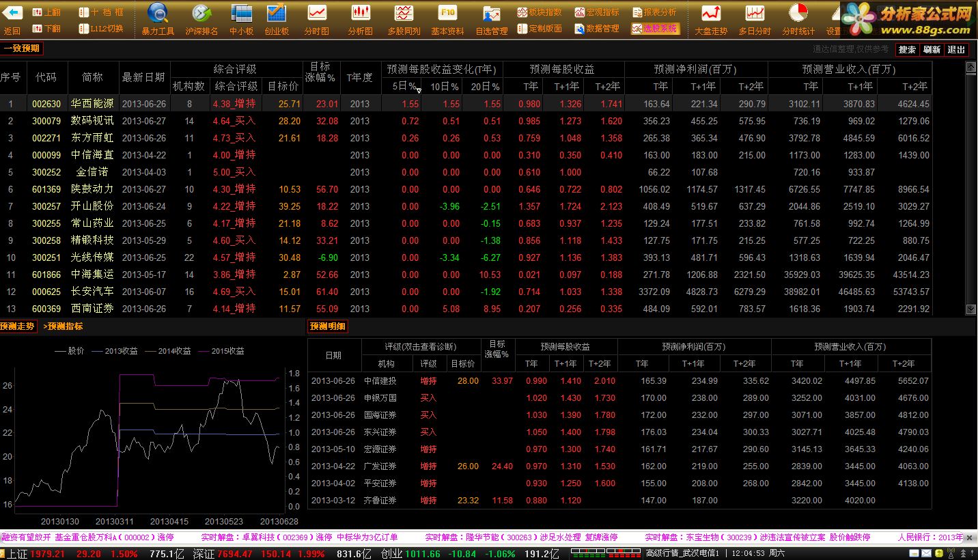The width and height of the screenshot is (978, 560).
Task: Select the 西南证券 row
Action: tap(465, 309)
